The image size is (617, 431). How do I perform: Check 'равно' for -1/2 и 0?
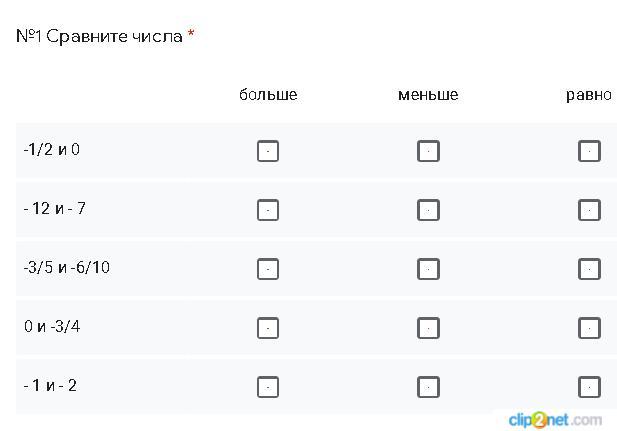click(x=589, y=151)
